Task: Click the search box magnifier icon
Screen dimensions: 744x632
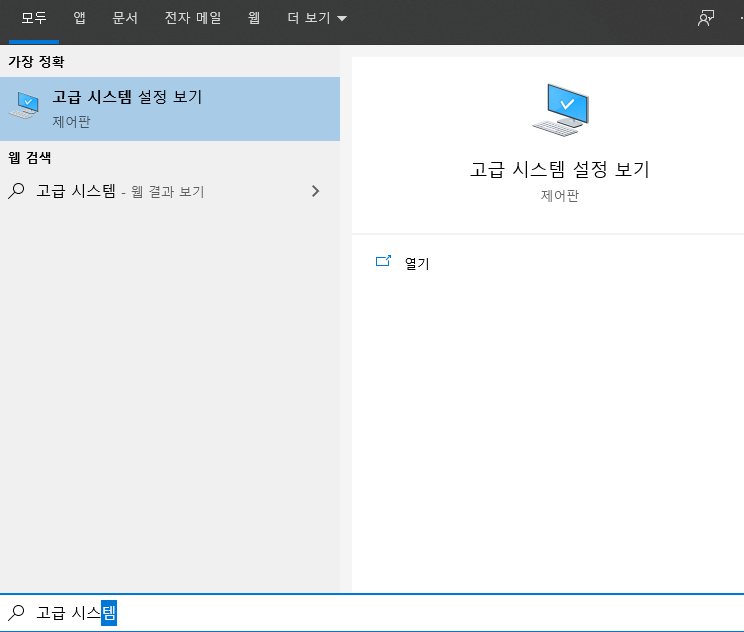Action: [x=17, y=613]
